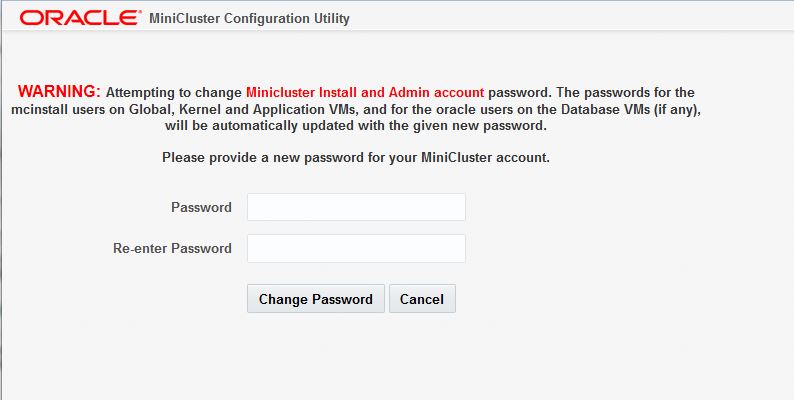This screenshot has width=794, height=400.
Task: Click the 'Attempting to change' warning text
Action: 174,93
